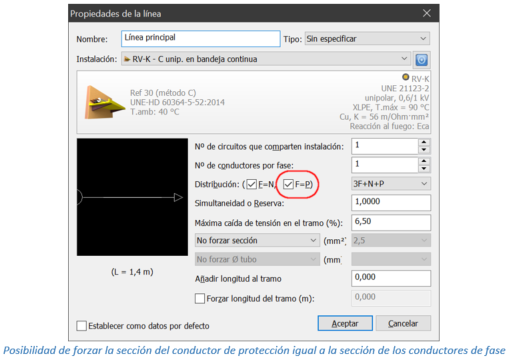Decrease number of conductors per phase
The width and height of the screenshot is (509, 361).
pos(424,169)
